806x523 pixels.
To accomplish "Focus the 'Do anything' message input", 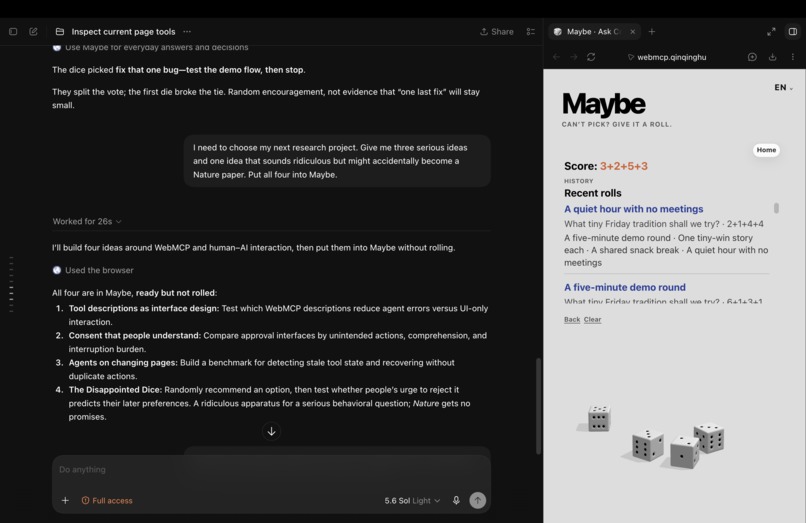I will (x=271, y=469).
